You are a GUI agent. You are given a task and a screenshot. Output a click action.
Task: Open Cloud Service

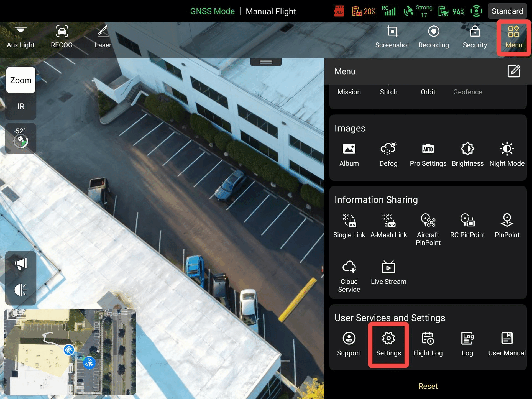point(349,276)
